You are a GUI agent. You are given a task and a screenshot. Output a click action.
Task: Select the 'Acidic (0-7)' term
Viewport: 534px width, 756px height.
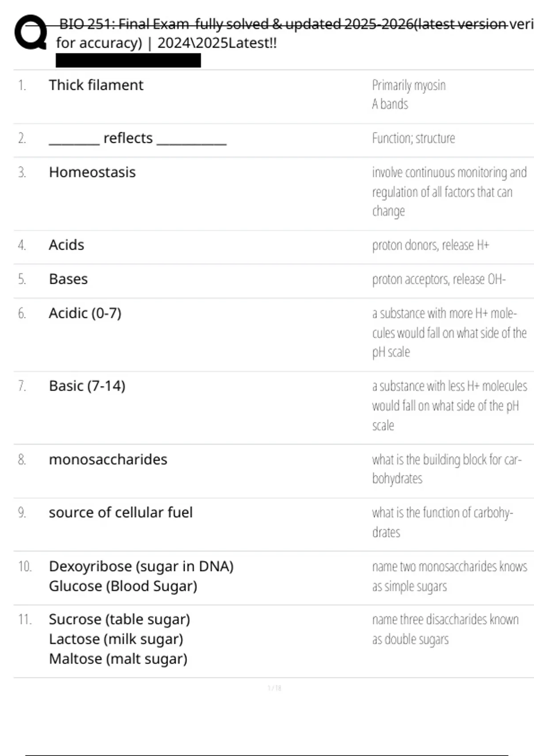[x=85, y=314]
